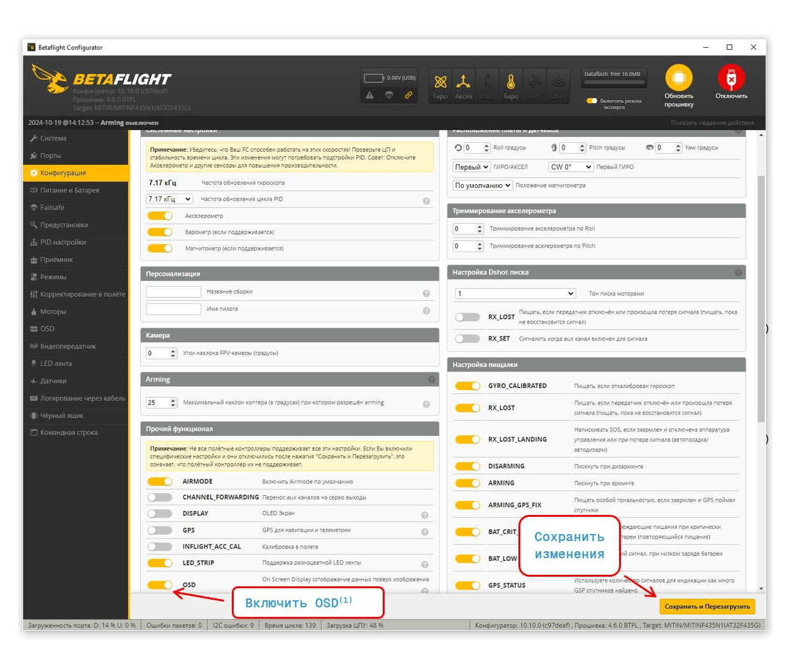812x650 pixels.
Task: Toggle the Включить режим эксперта switch
Action: [x=592, y=101]
